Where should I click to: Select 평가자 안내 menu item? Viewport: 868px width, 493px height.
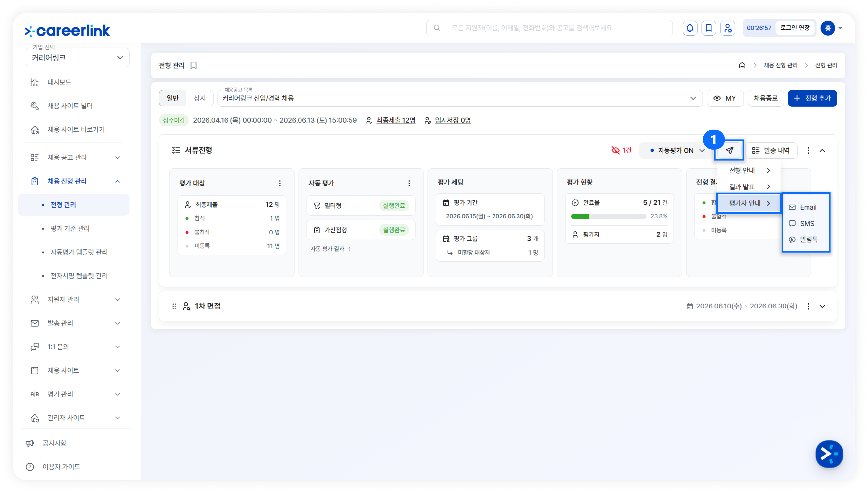click(749, 203)
